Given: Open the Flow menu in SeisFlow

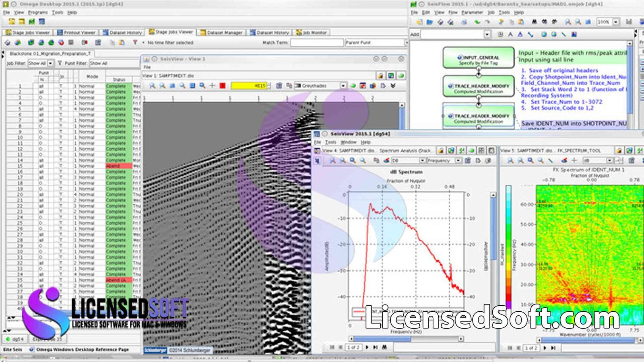Looking at the screenshot, I should 453,12.
